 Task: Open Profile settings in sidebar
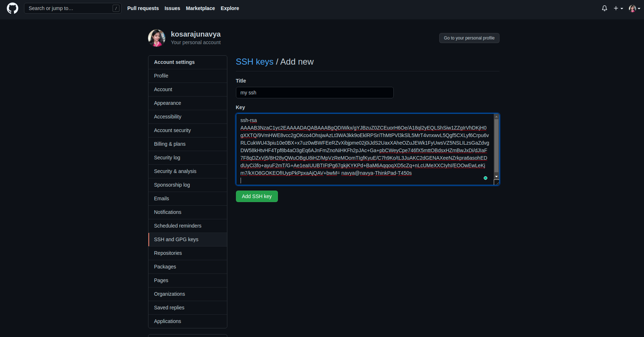pyautogui.click(x=188, y=76)
